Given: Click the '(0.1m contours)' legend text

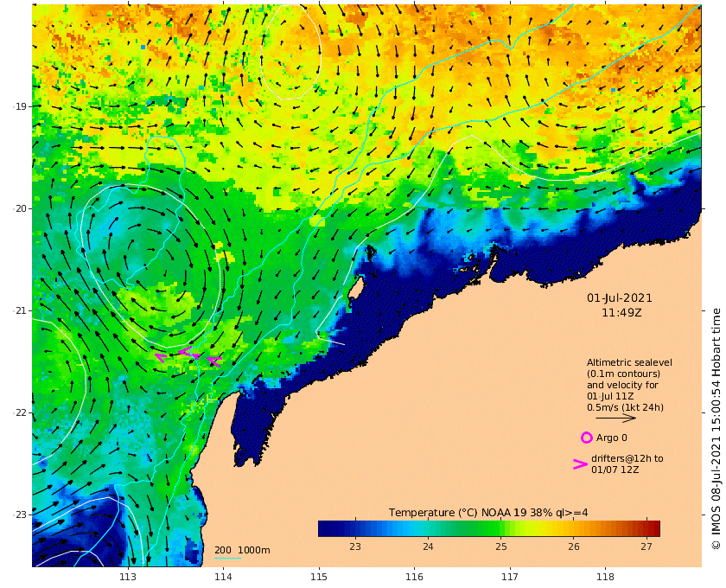Looking at the screenshot, I should pyautogui.click(x=623, y=374).
